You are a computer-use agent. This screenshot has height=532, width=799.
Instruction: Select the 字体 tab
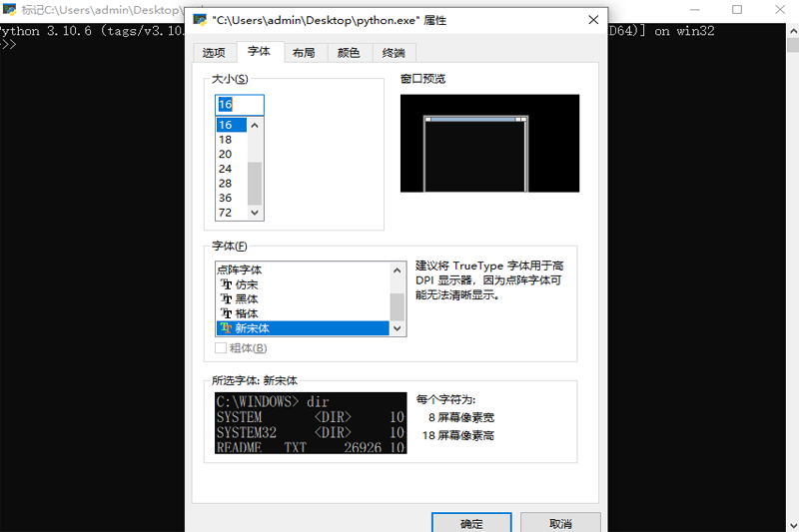[x=259, y=52]
